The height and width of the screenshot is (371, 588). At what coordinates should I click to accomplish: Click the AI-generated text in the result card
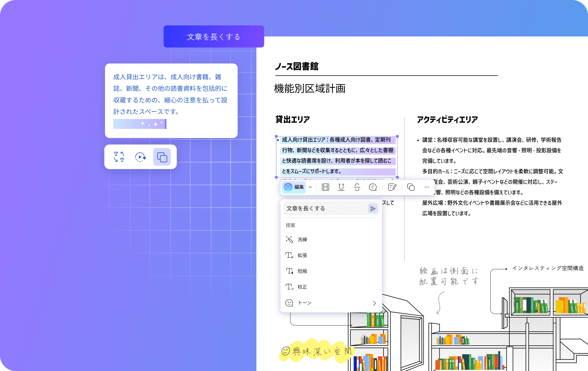(x=170, y=94)
